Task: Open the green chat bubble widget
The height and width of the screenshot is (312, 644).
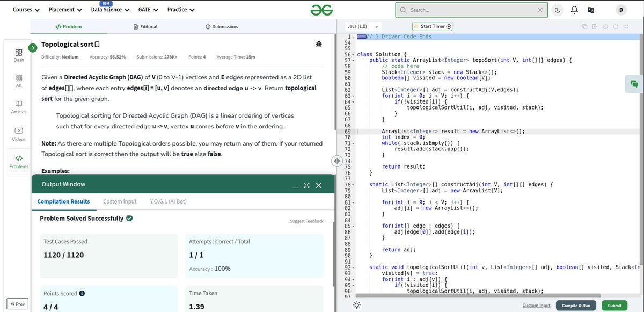Action: pyautogui.click(x=634, y=84)
